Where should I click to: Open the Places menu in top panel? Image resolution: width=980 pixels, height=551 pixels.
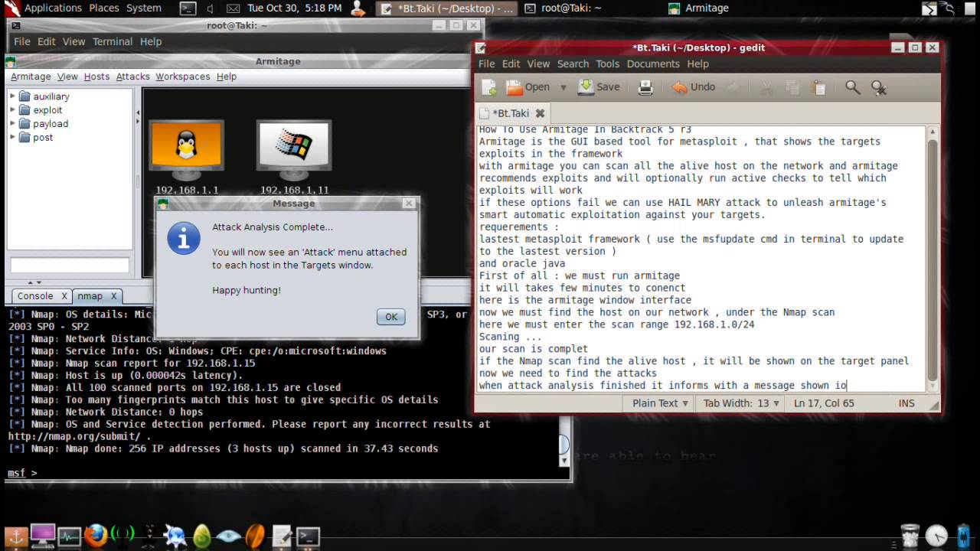104,8
